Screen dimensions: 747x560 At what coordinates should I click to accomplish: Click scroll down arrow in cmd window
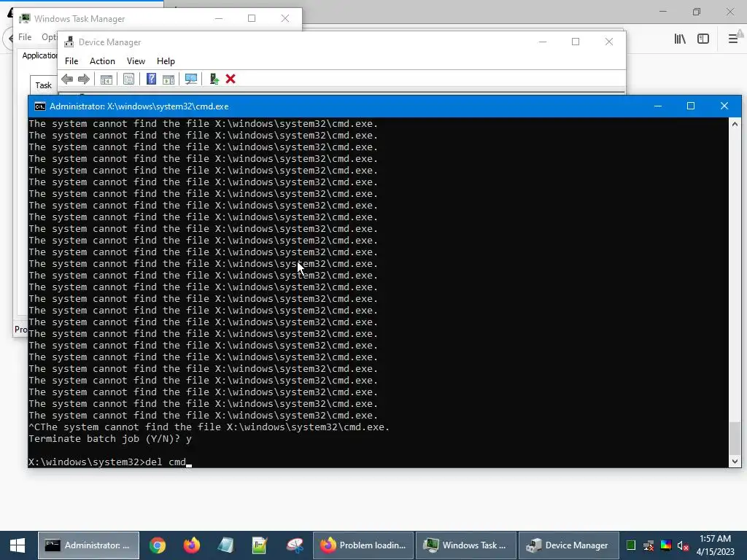point(735,461)
